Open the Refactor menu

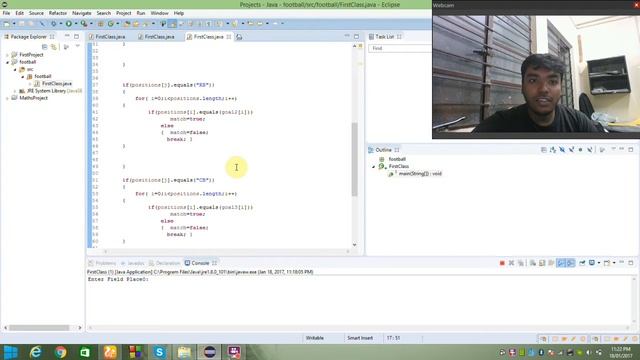58,13
